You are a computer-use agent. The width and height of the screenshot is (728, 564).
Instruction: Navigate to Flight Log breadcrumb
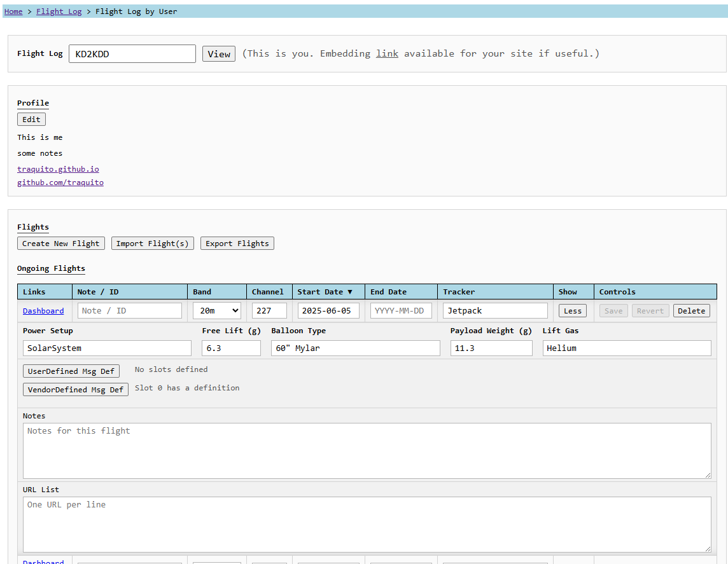tap(59, 11)
